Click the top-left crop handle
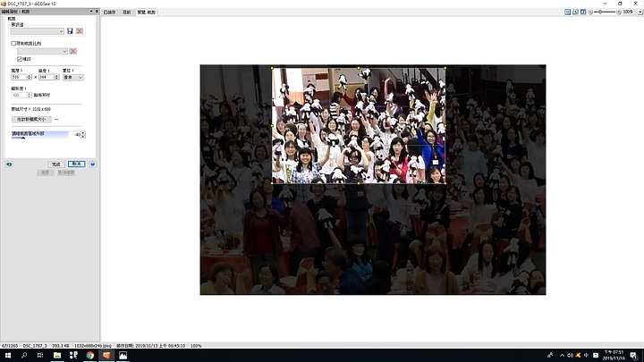The width and height of the screenshot is (644, 362). point(272,68)
